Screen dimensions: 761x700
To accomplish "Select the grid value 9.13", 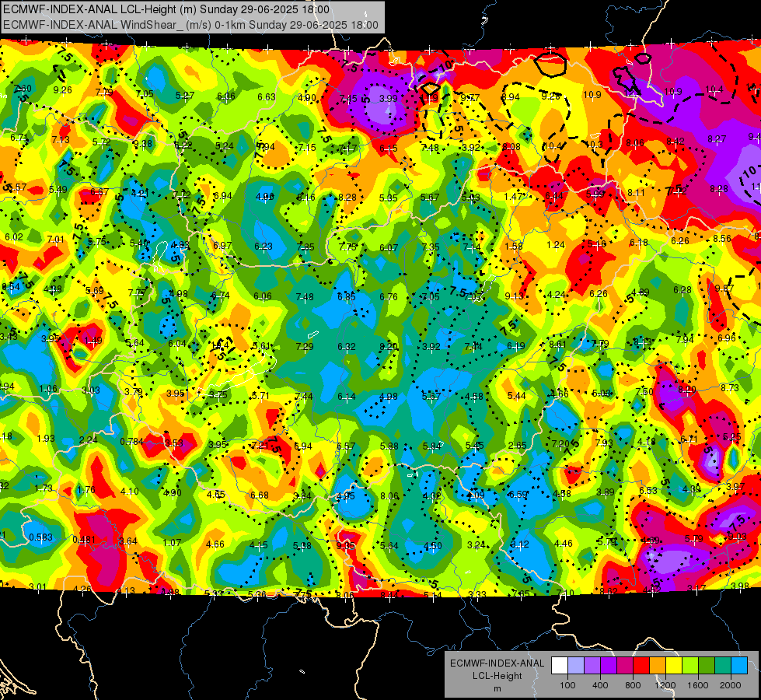I will [515, 296].
